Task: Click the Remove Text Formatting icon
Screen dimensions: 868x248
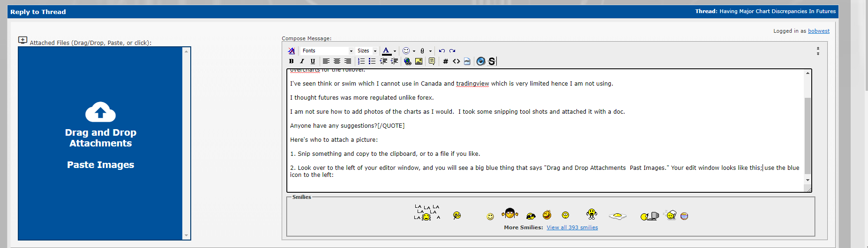Action: (x=292, y=51)
